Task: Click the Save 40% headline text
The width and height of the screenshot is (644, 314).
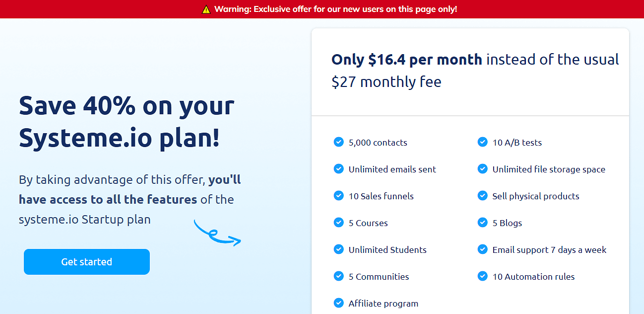Action: pyautogui.click(x=127, y=122)
